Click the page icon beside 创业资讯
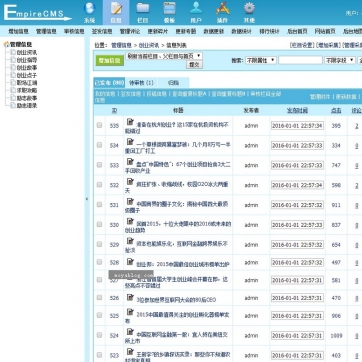 click(x=13, y=52)
